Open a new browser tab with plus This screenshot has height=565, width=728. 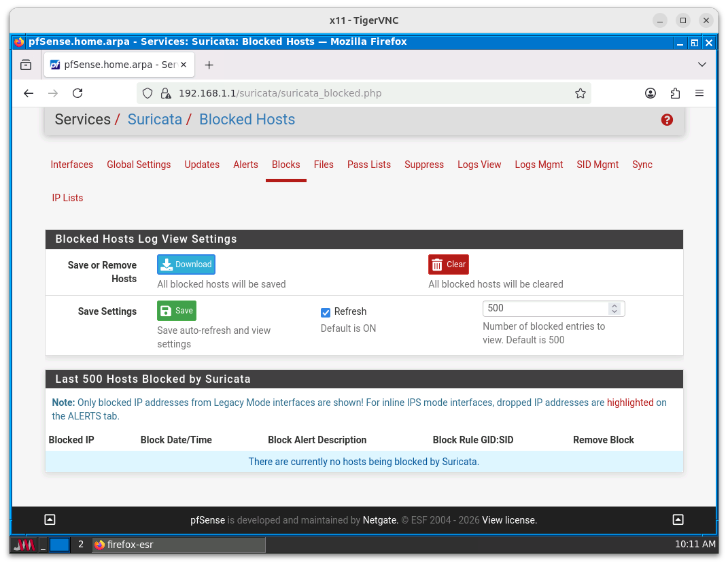[209, 65]
